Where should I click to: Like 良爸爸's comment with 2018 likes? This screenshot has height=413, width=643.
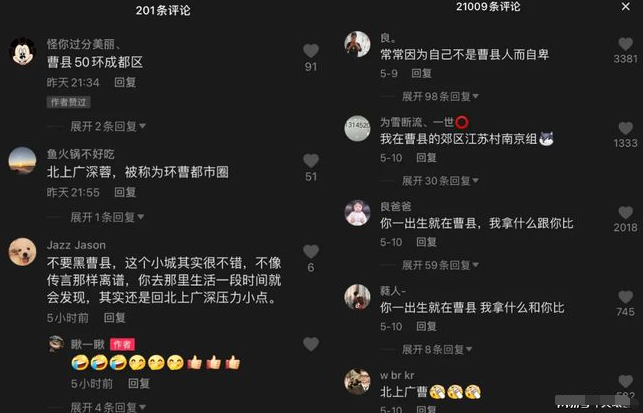point(625,213)
